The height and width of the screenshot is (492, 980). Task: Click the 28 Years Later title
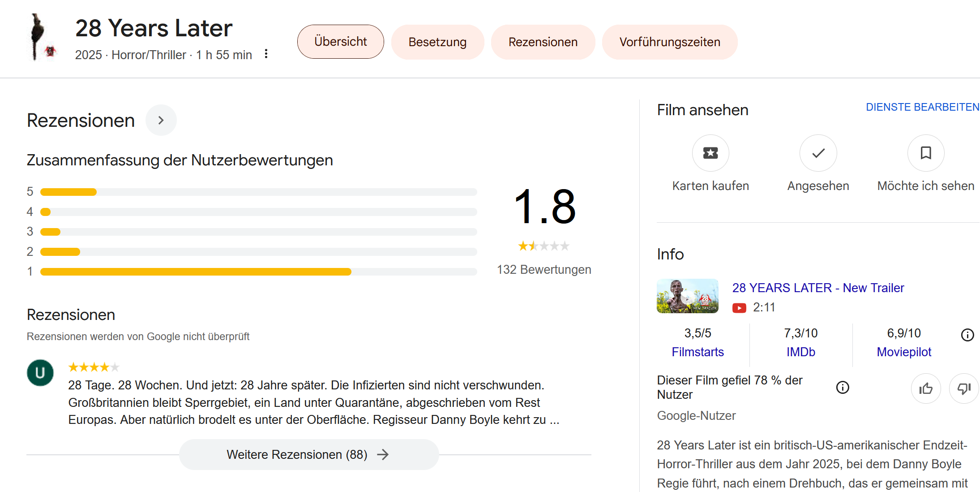click(154, 28)
